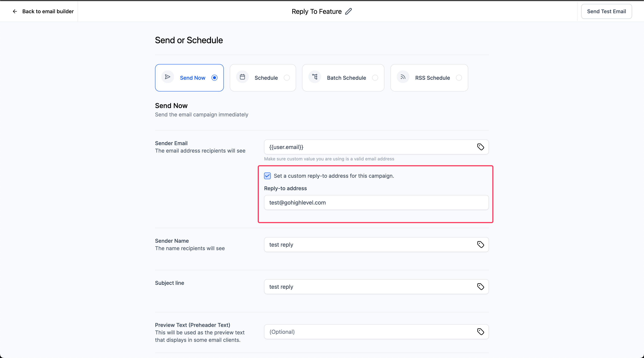
Task: Select the Batch Schedule radio button
Action: point(375,78)
